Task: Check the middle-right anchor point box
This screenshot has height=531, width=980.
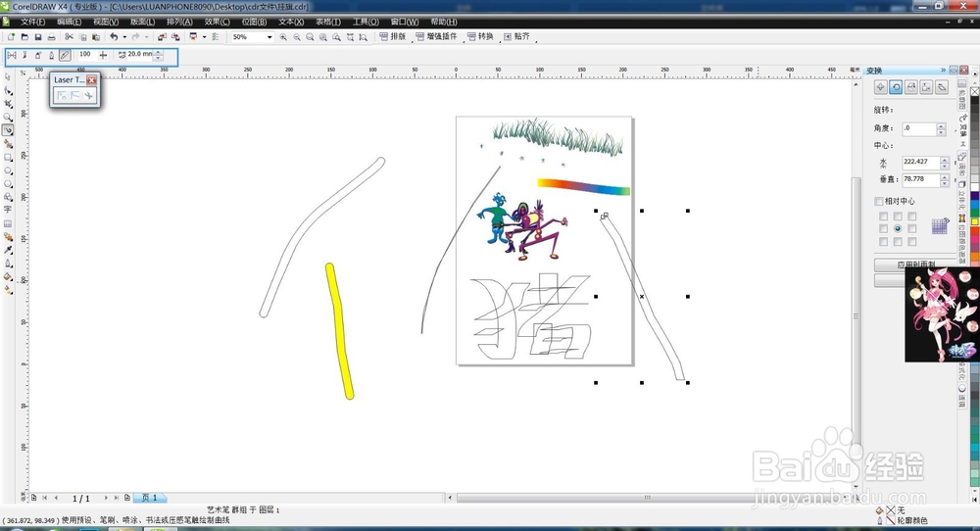Action: (x=911, y=228)
